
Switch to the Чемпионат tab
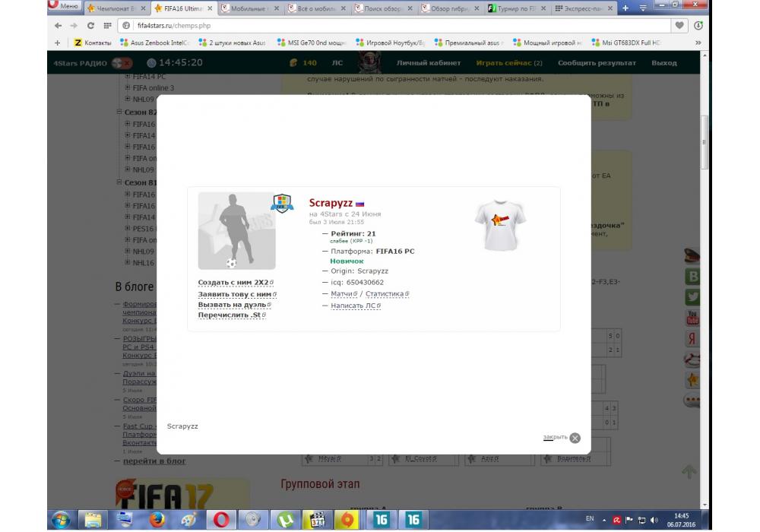116,8
